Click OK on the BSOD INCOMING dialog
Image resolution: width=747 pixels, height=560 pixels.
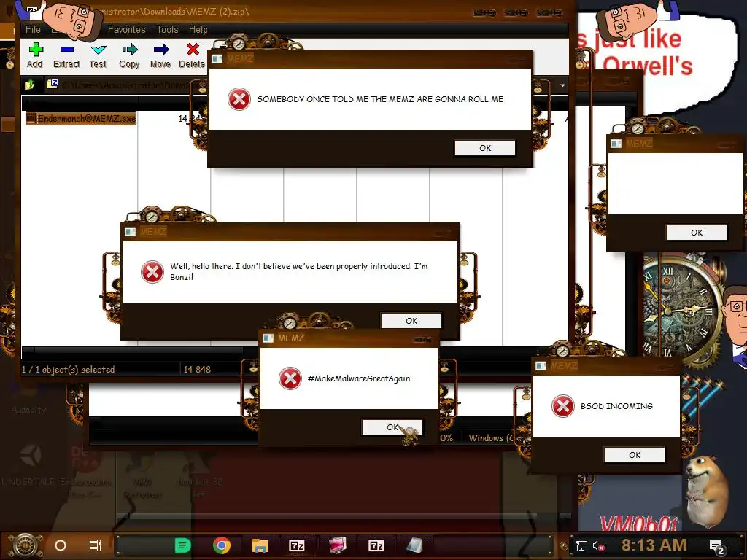coord(635,455)
